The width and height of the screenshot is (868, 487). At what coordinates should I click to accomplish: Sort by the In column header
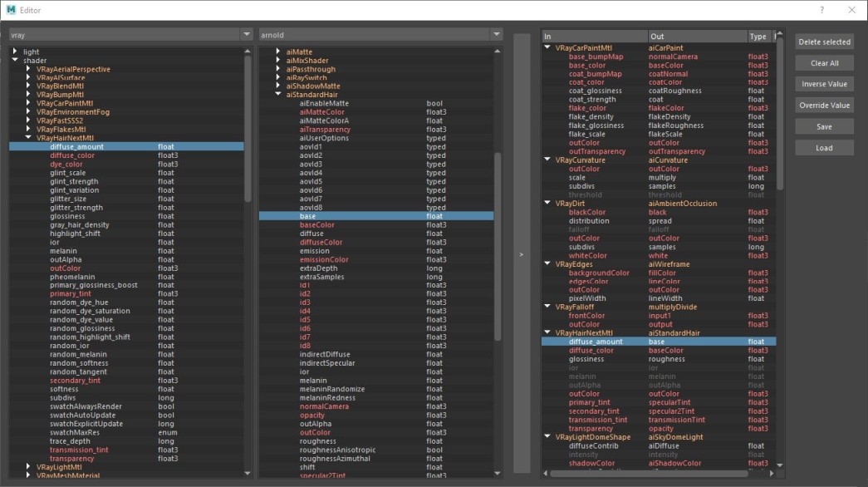coord(595,37)
